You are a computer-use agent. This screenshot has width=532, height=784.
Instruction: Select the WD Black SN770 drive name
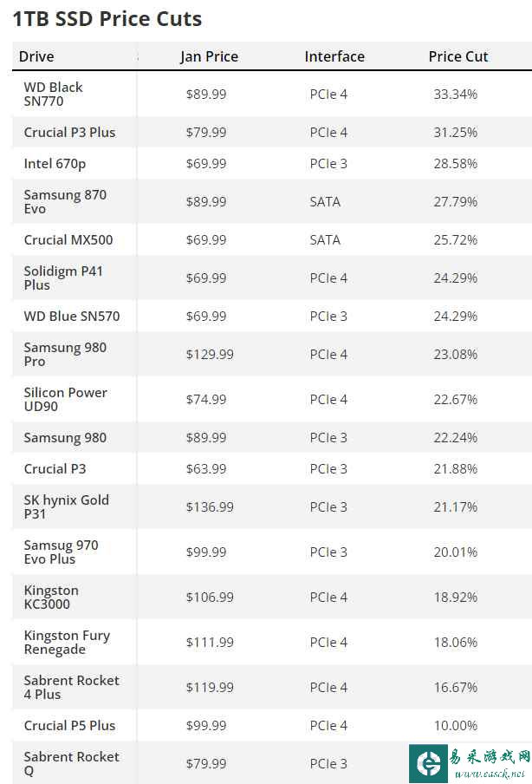(53, 94)
